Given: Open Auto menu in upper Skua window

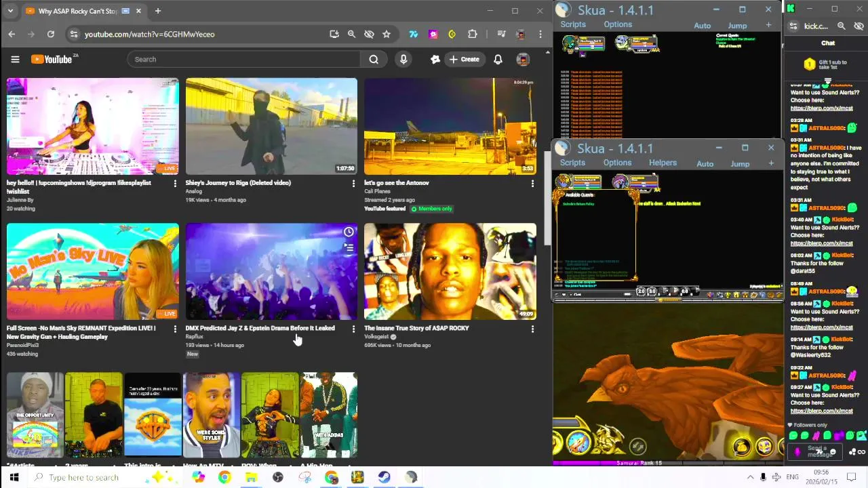Looking at the screenshot, I should click(702, 26).
